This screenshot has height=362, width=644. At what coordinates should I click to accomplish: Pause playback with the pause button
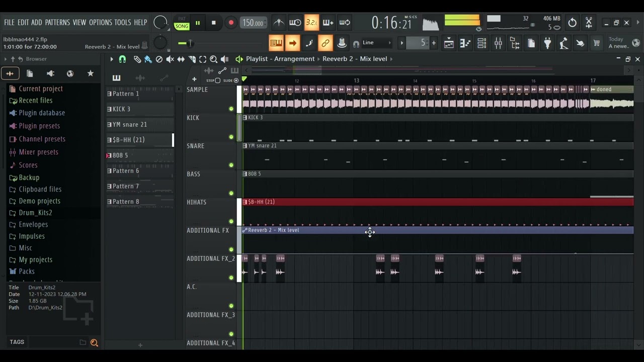[x=198, y=23]
